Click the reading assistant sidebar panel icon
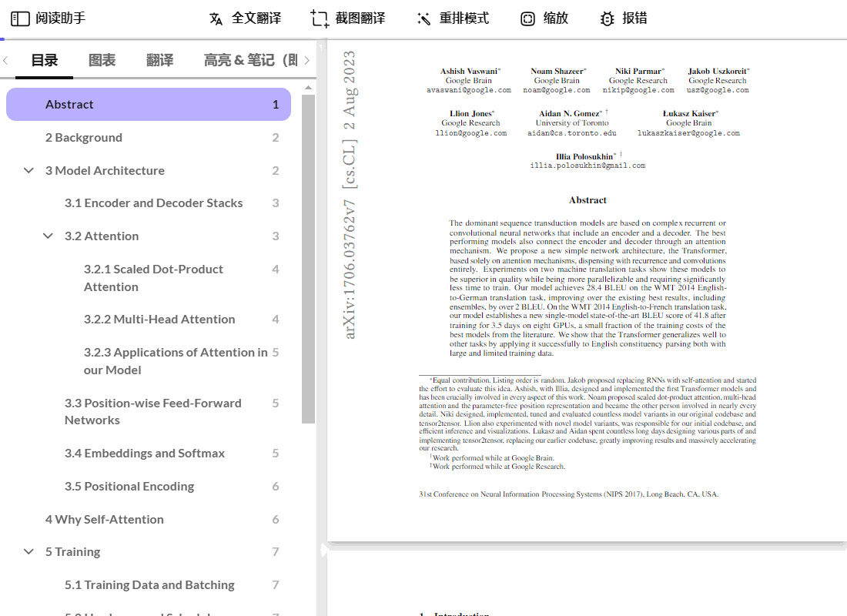847x616 pixels. click(20, 18)
